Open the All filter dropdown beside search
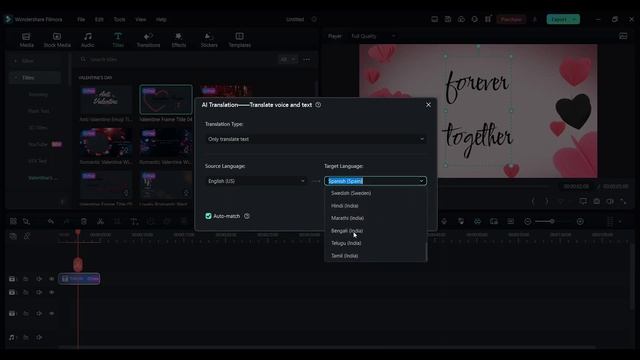Screen dimensions: 640x360 pos(288,60)
